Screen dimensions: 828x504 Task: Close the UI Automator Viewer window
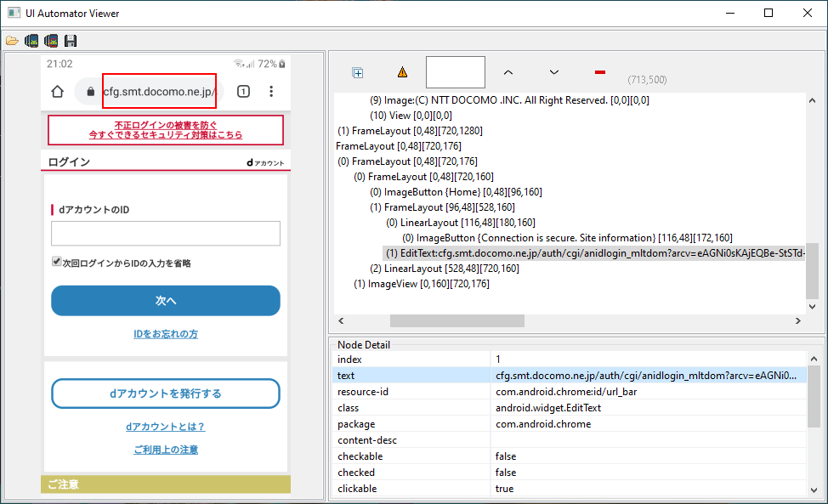[808, 14]
